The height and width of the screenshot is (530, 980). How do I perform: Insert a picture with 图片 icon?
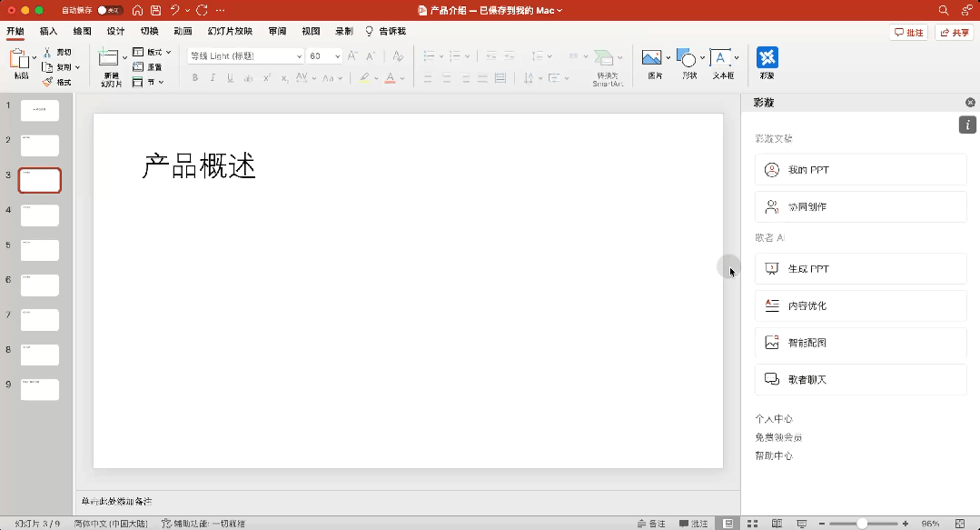click(x=651, y=57)
